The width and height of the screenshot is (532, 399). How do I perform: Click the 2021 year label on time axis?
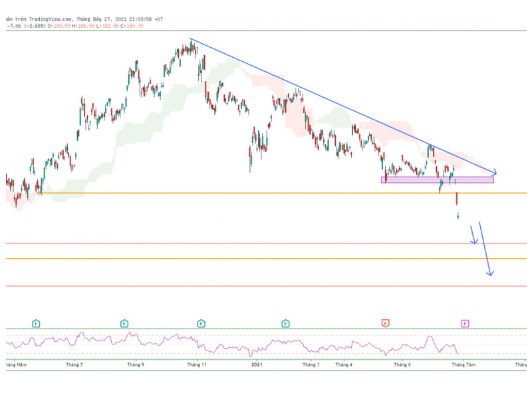257,364
